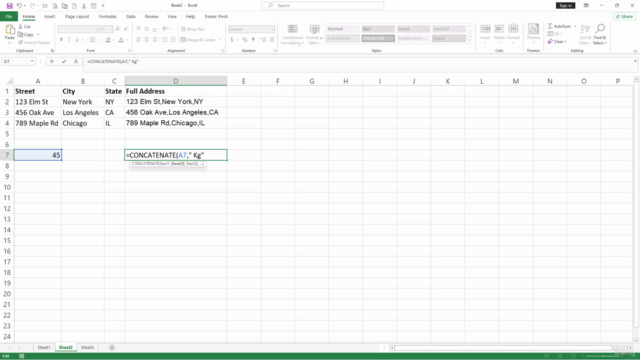The image size is (640, 360).
Task: Click the Borders icon
Action: point(93,40)
